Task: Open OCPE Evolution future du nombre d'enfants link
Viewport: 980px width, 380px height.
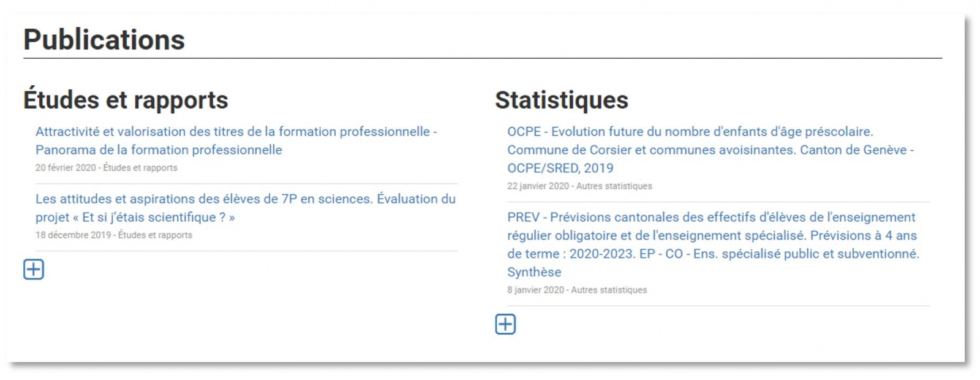Action: tap(710, 150)
